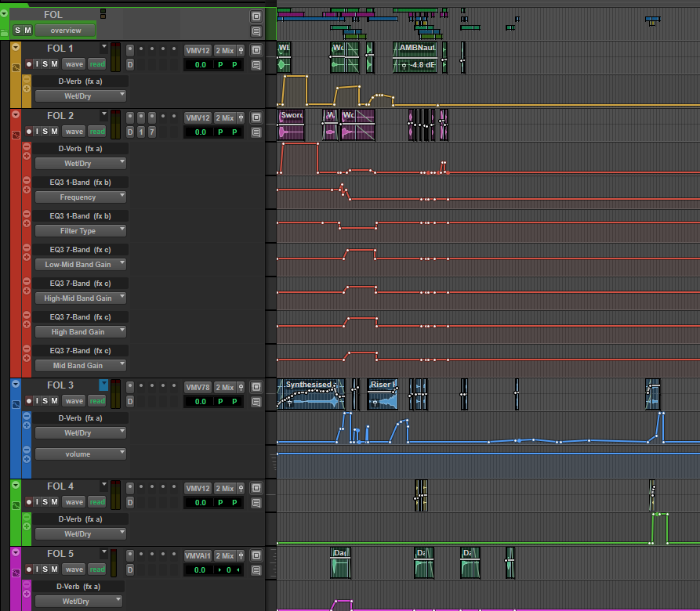Remove the FOL 3 volume lane

pos(27,450)
